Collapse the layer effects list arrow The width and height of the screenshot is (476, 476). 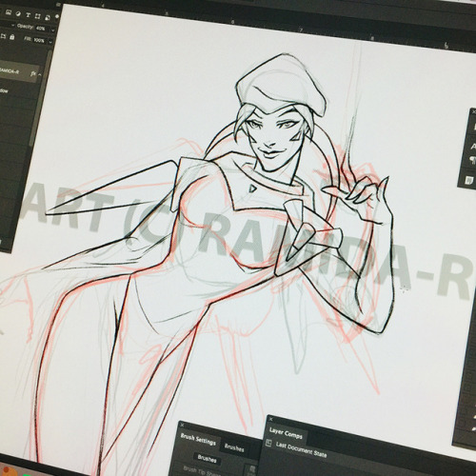click(40, 74)
